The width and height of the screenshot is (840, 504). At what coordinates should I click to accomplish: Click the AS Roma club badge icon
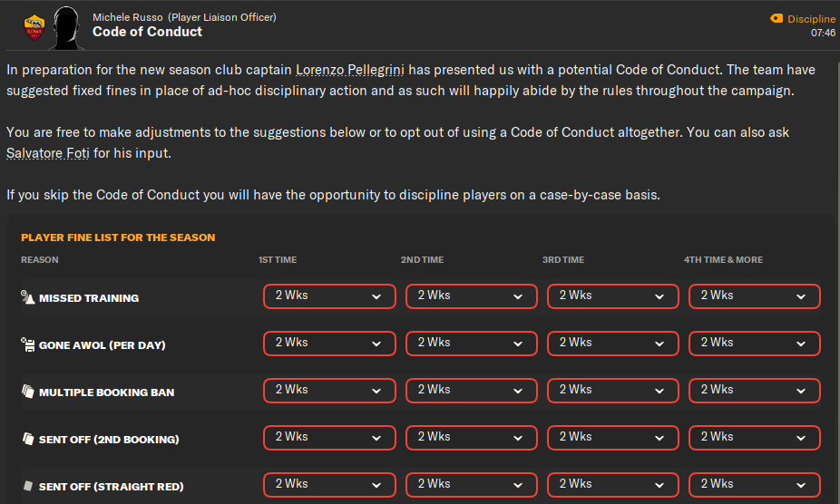[34, 27]
